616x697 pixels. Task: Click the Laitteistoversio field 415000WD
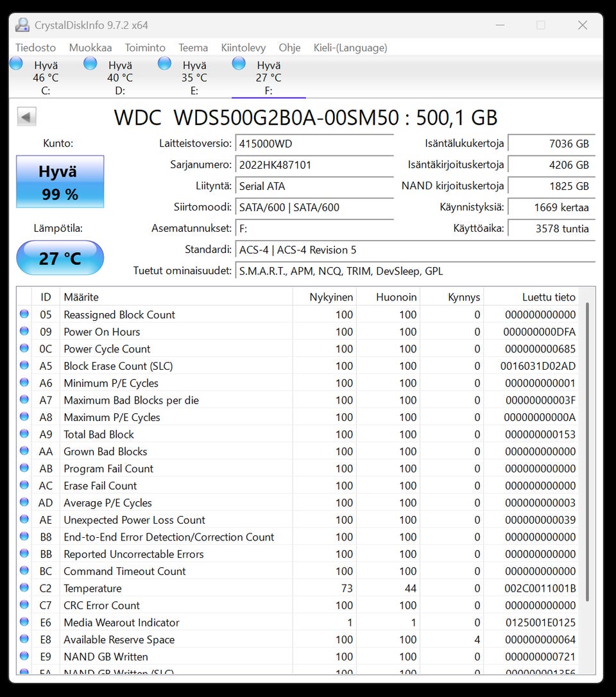[x=314, y=144]
